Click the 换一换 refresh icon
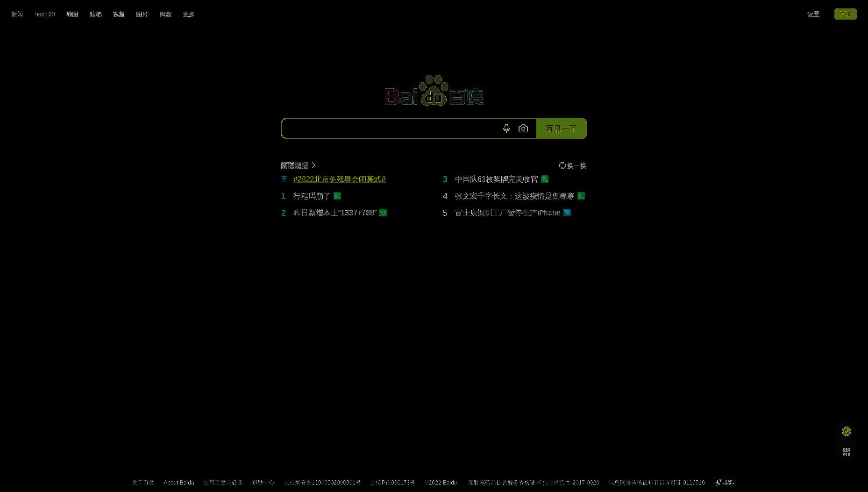The width and height of the screenshot is (868, 492). [x=562, y=165]
